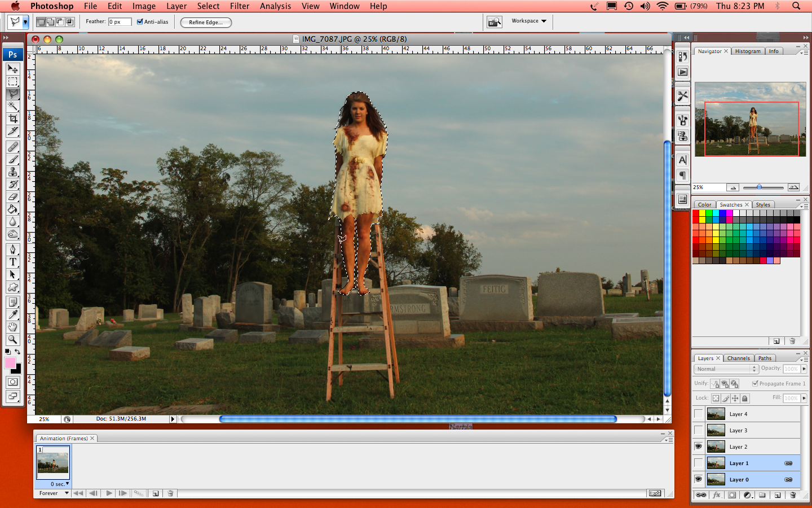Open the Select menu
This screenshot has width=812, height=508.
click(208, 6)
